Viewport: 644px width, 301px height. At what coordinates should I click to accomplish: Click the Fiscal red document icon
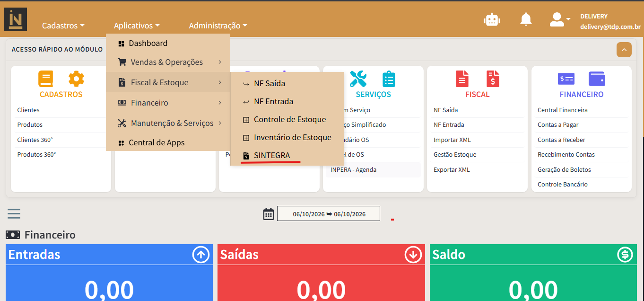462,79
